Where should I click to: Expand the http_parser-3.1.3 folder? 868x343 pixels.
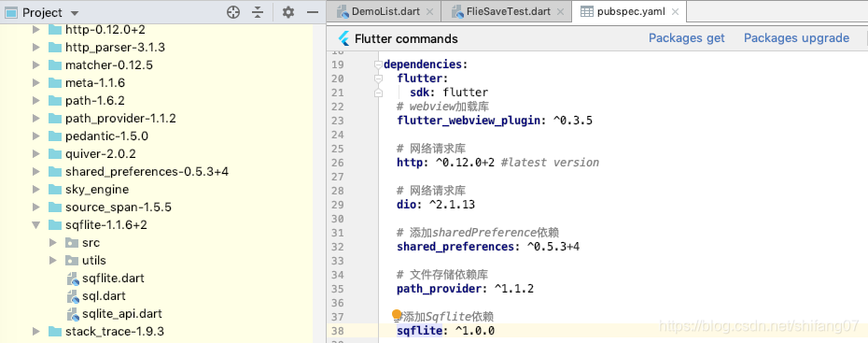click(36, 47)
